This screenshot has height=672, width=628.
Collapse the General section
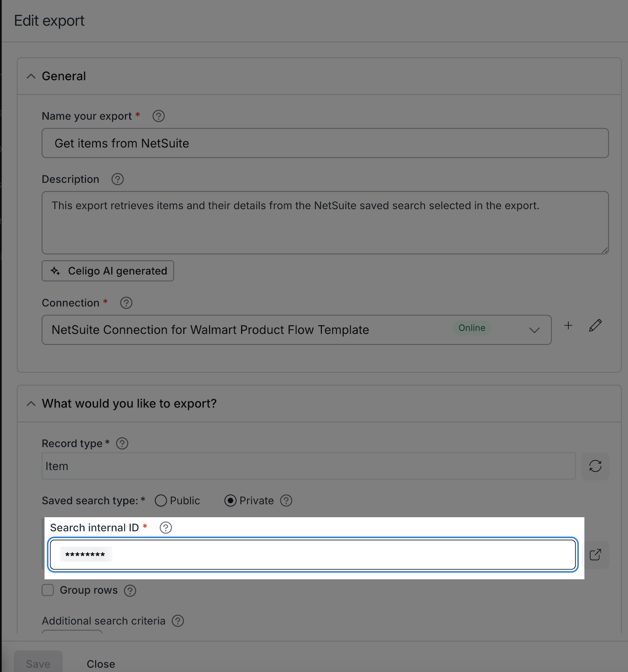[31, 76]
